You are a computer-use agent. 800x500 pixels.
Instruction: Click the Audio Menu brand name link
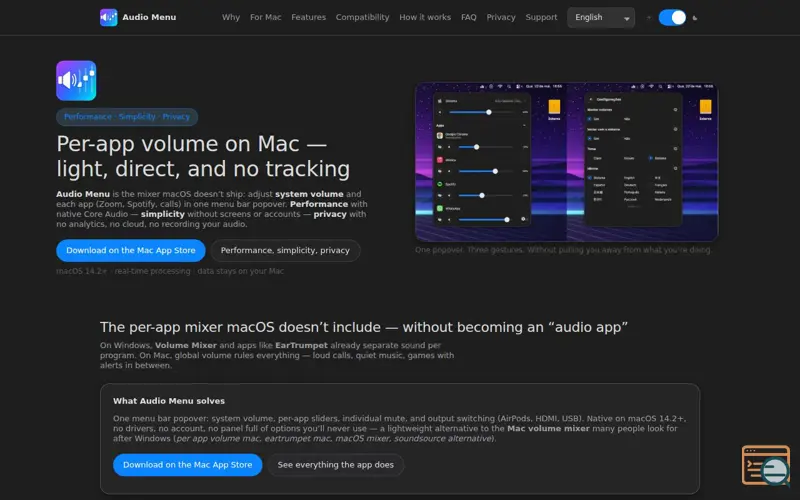point(149,17)
